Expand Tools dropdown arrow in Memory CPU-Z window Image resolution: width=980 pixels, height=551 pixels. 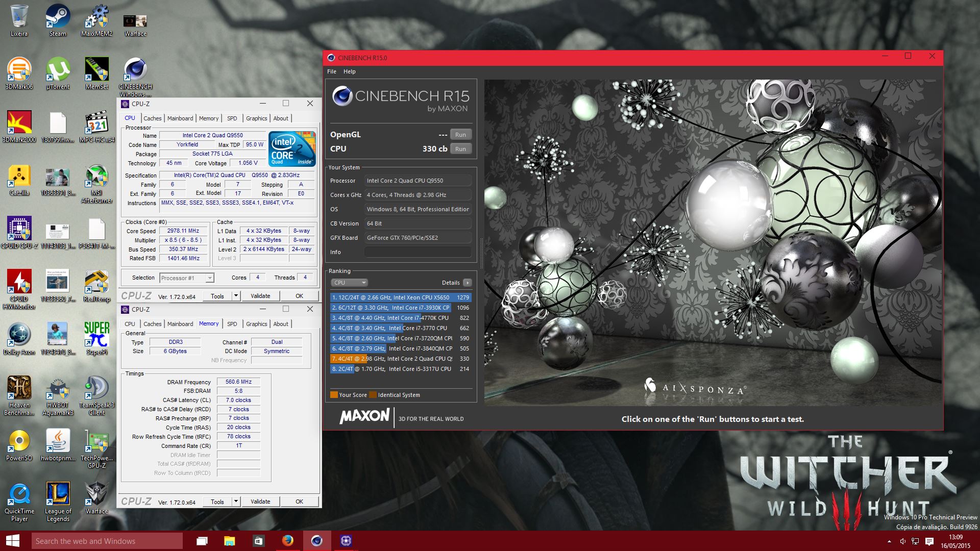236,502
